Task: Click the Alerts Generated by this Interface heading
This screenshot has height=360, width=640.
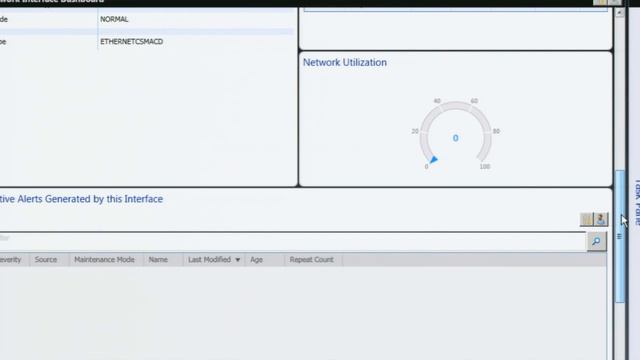Action: (x=81, y=199)
